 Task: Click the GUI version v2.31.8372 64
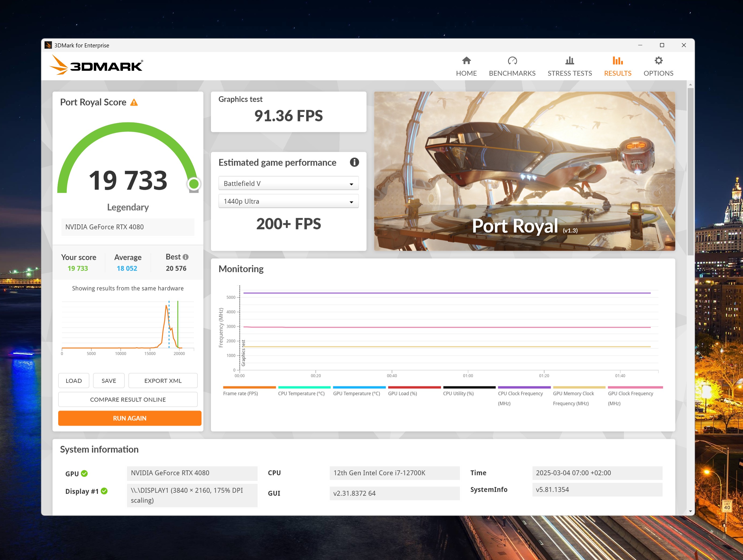point(395,493)
